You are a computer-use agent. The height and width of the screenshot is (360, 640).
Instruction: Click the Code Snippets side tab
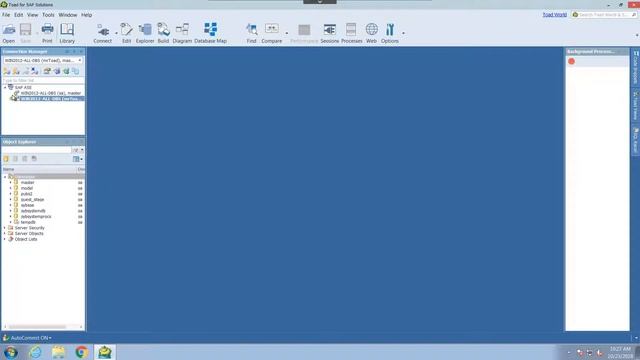click(x=636, y=67)
